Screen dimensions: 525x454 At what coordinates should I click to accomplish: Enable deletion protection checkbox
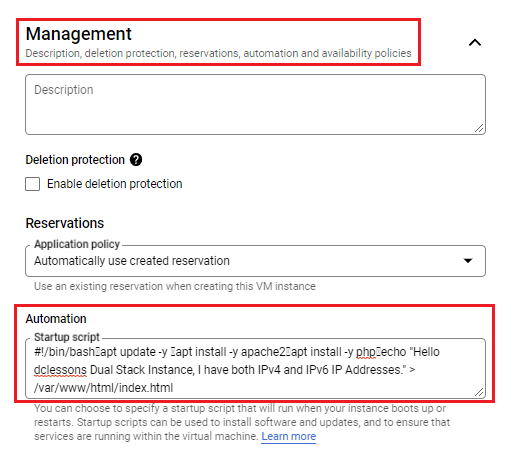click(32, 184)
